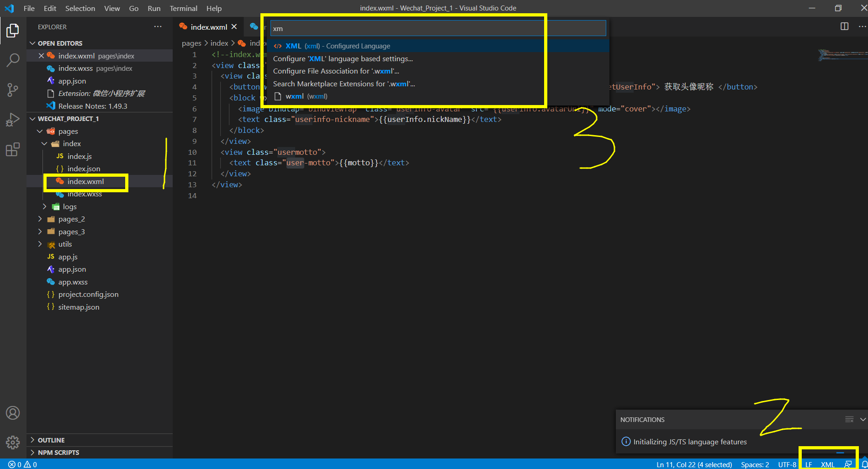
Task: Click LF end-of-line in status bar
Action: click(809, 464)
